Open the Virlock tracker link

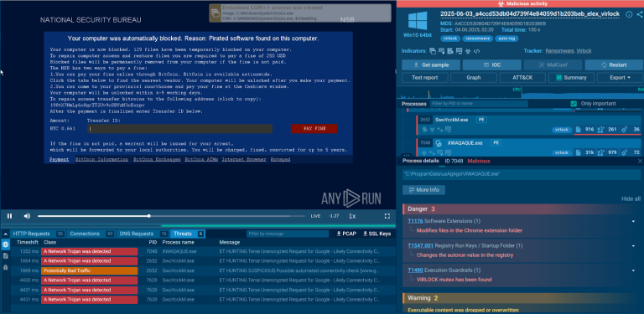(584, 51)
